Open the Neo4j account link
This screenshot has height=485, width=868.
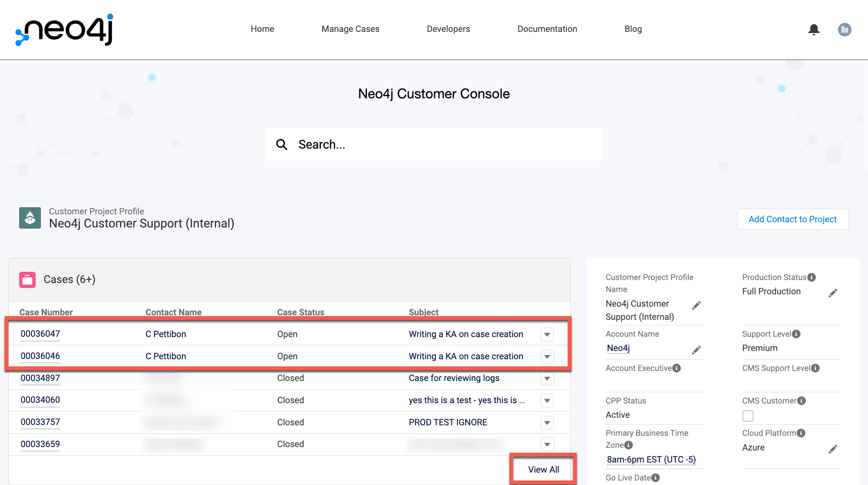pos(618,348)
